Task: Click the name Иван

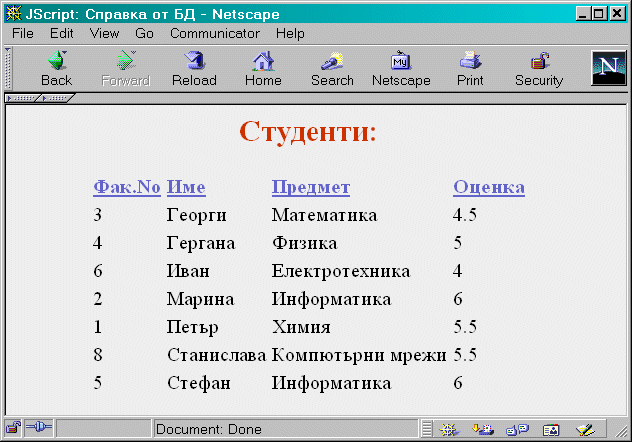Action: tap(188, 271)
